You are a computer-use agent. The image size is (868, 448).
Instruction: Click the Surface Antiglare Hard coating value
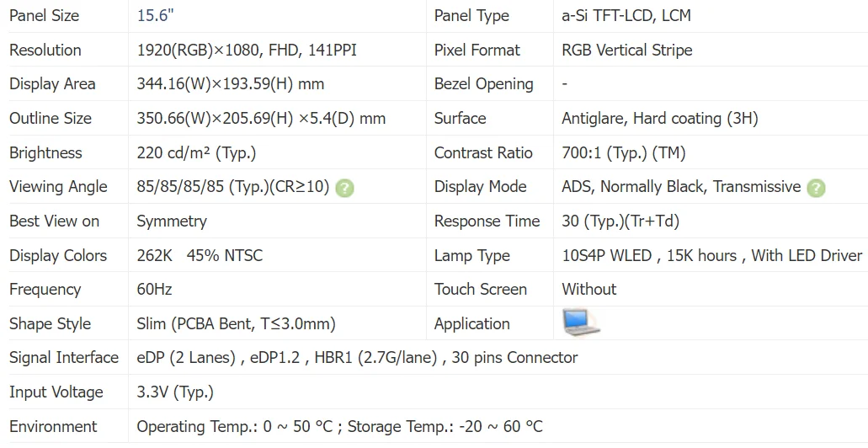[x=660, y=119]
